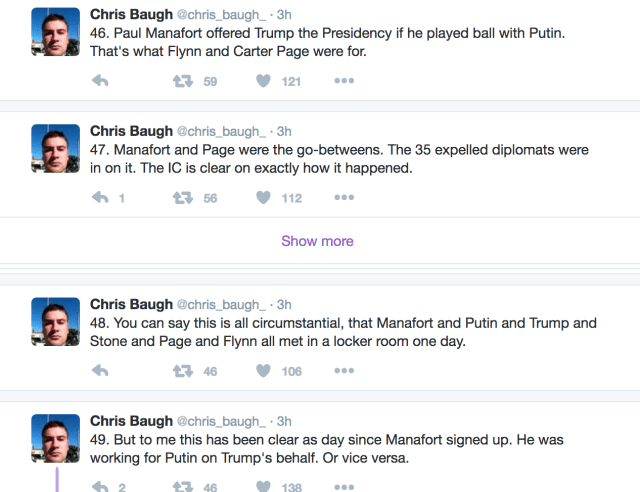Viewport: 640px width, 492px height.
Task: Open more options menu on tweet 47
Action: coord(344,198)
